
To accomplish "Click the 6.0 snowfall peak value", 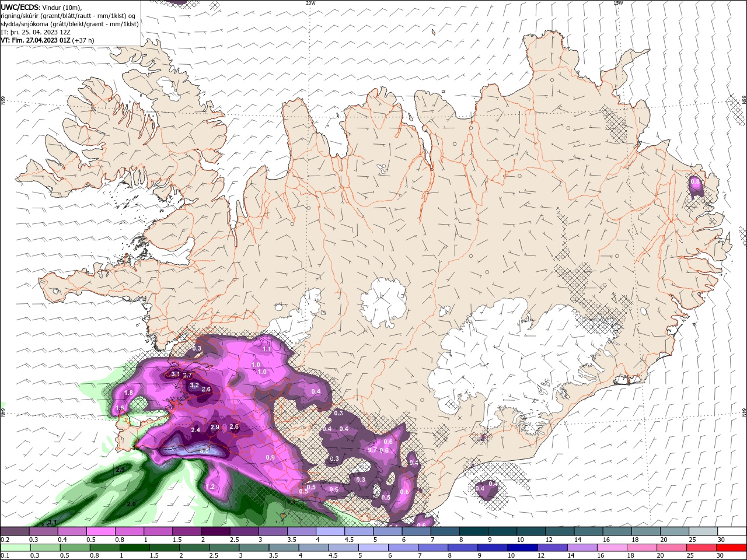I will coord(204,451).
